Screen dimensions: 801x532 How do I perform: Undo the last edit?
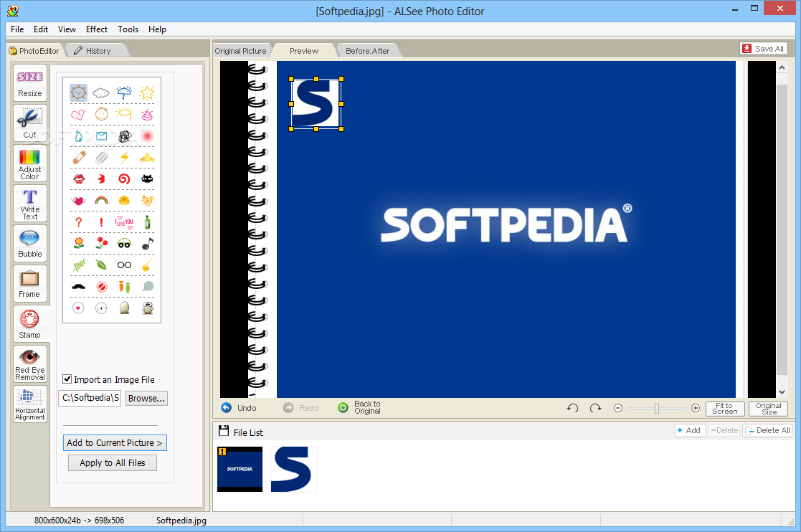[240, 408]
